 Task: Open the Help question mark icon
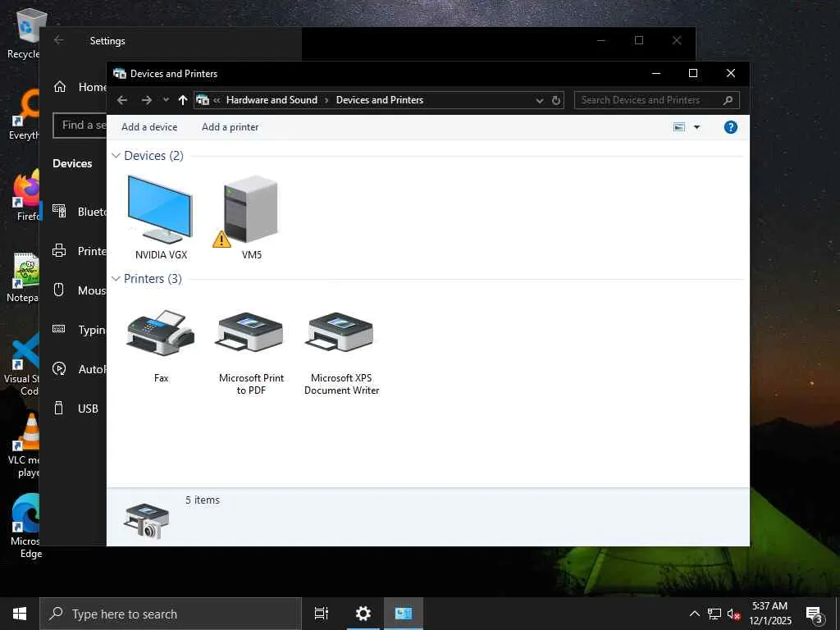(x=730, y=127)
